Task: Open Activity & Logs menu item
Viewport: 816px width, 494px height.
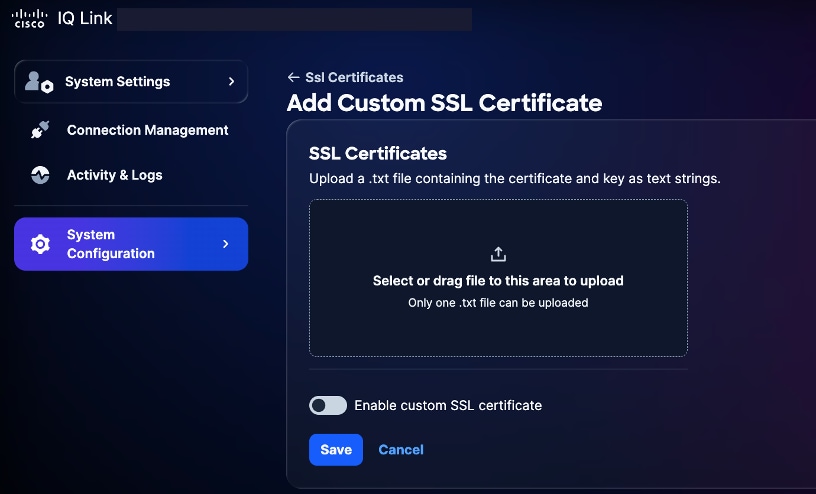Action: pos(131,175)
